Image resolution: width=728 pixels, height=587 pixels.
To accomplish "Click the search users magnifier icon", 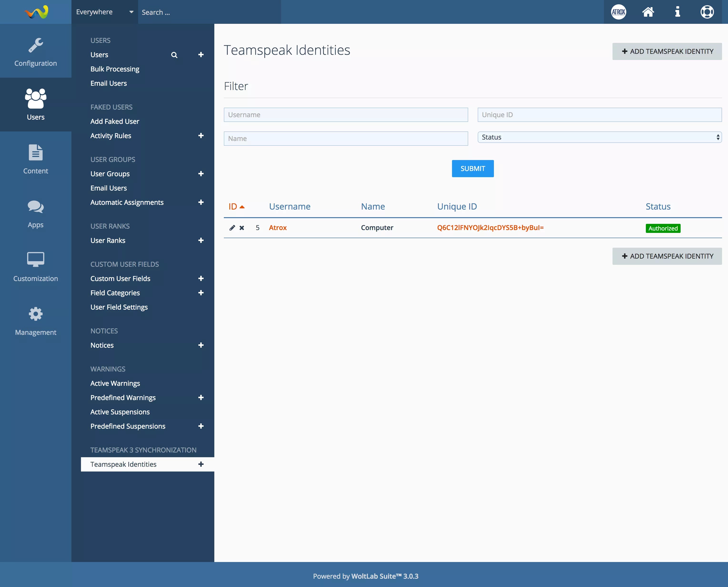I will [174, 55].
